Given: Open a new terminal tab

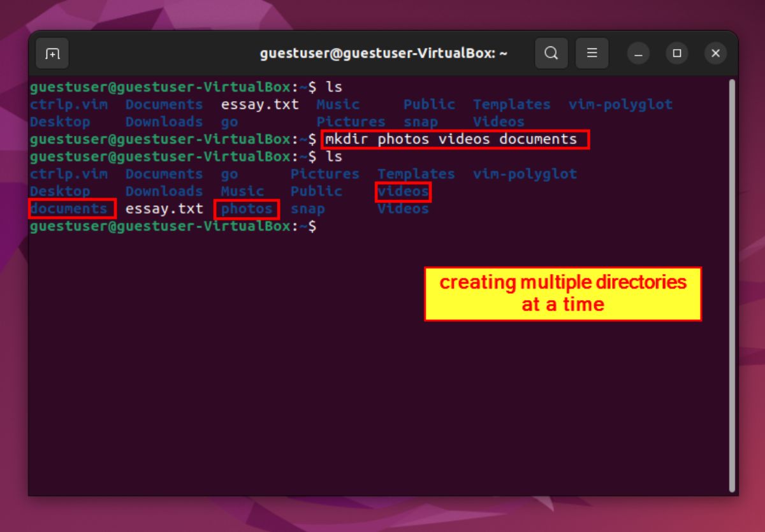Looking at the screenshot, I should (x=52, y=53).
